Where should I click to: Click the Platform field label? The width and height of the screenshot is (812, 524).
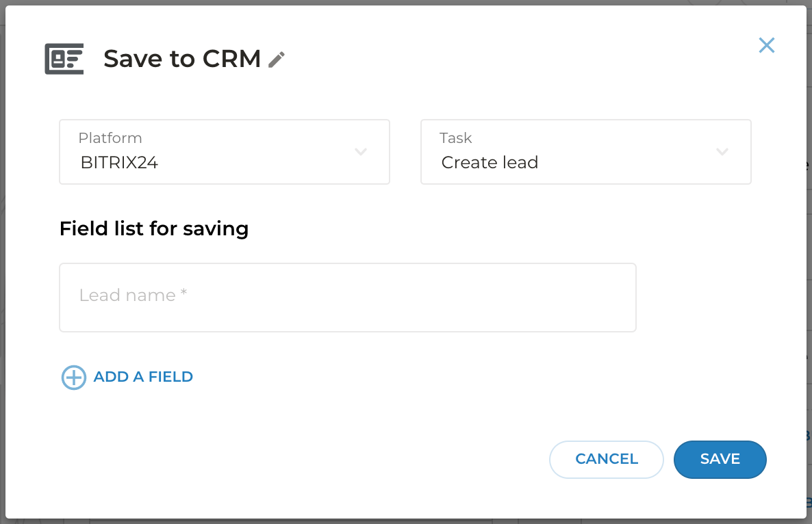pos(110,138)
